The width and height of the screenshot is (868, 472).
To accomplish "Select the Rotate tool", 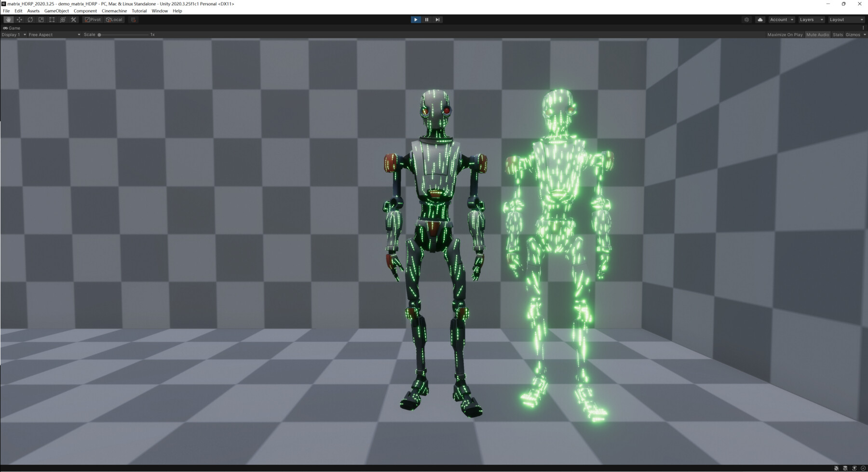I will 30,19.
